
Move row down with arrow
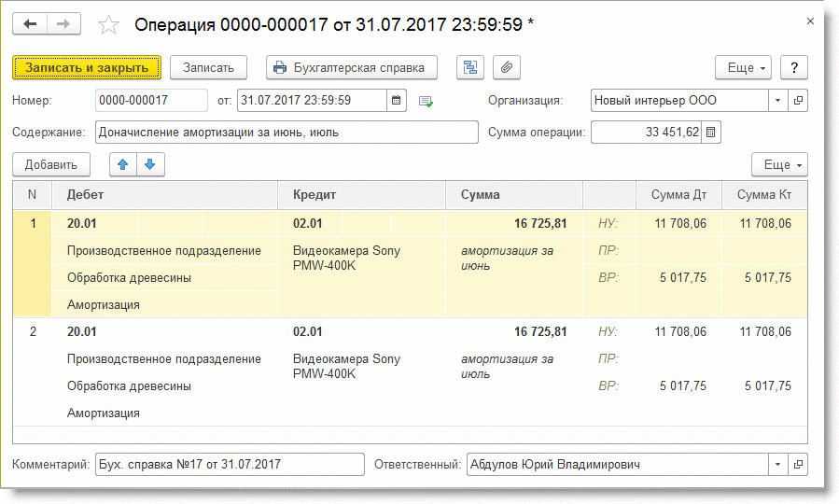click(x=149, y=165)
